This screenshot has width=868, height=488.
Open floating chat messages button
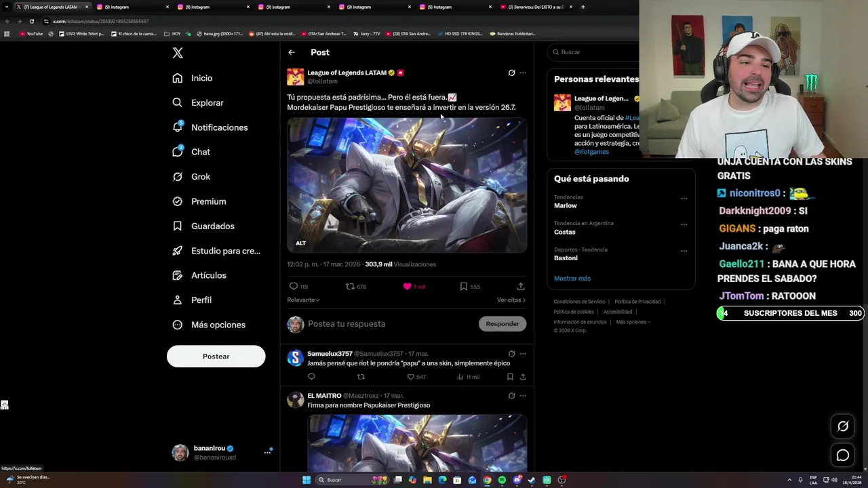pos(843,455)
